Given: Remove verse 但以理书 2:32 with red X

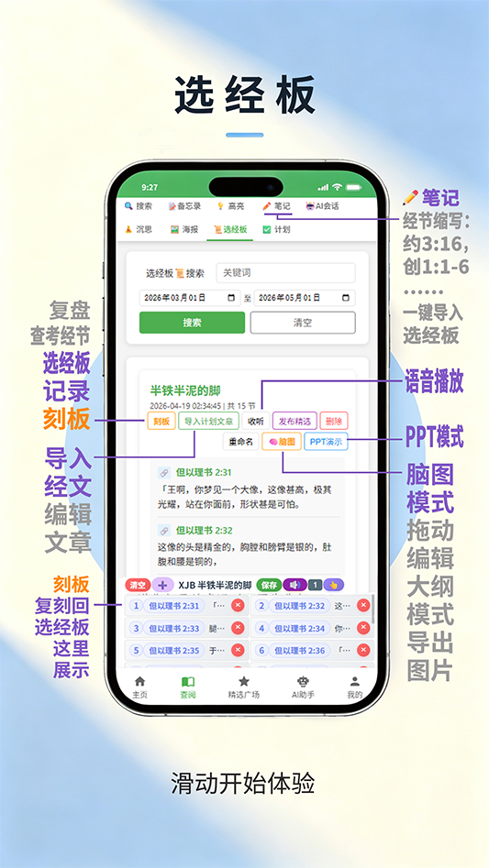Looking at the screenshot, I should (x=363, y=605).
